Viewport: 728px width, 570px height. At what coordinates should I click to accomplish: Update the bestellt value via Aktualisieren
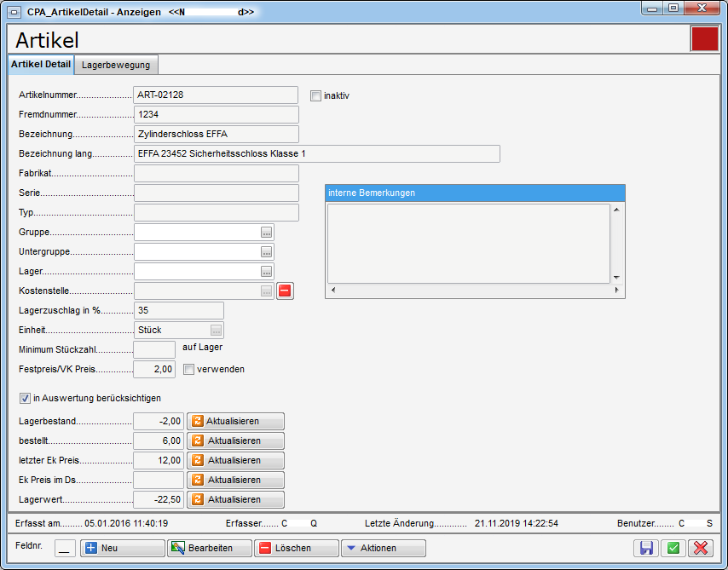coord(235,440)
